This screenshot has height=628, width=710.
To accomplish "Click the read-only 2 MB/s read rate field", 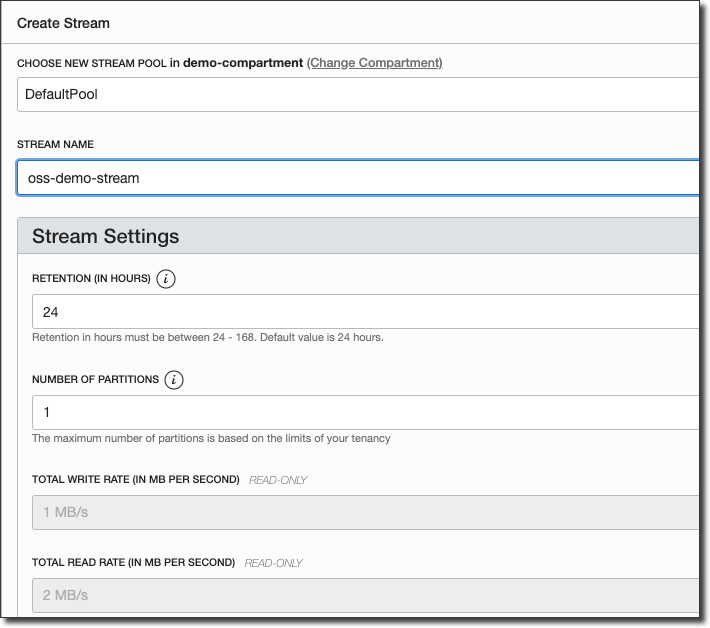I will 364,595.
